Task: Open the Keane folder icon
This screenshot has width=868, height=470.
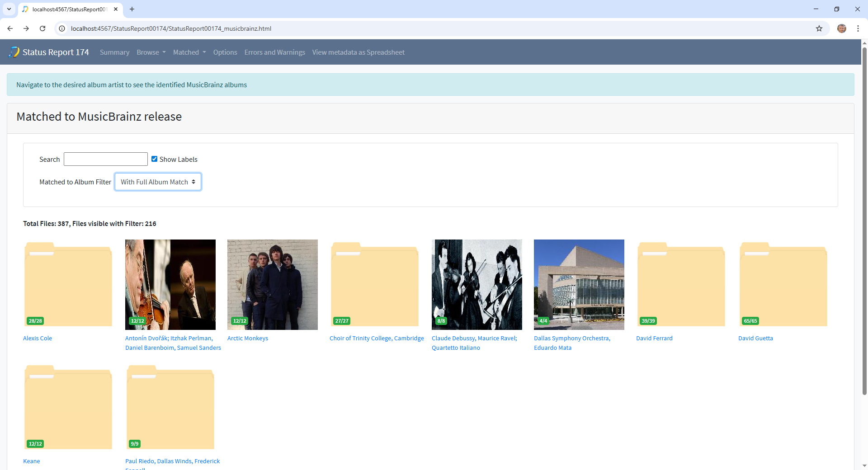Action: (x=68, y=407)
